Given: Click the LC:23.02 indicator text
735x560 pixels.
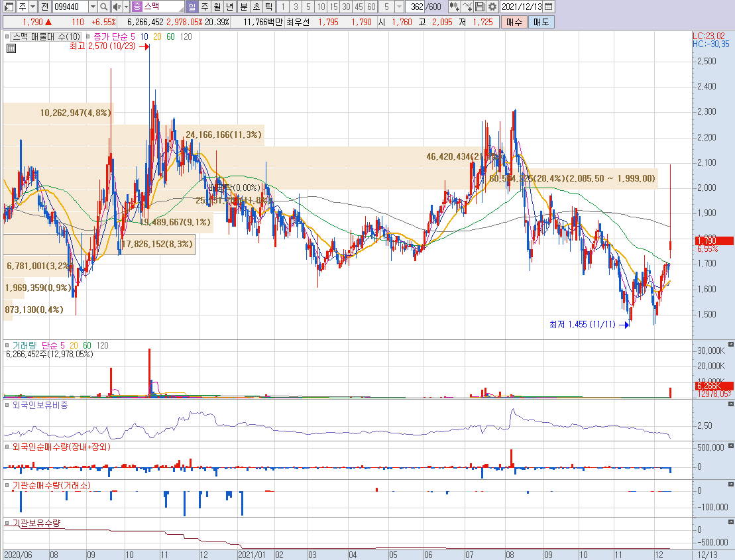Looking at the screenshot, I should [709, 36].
